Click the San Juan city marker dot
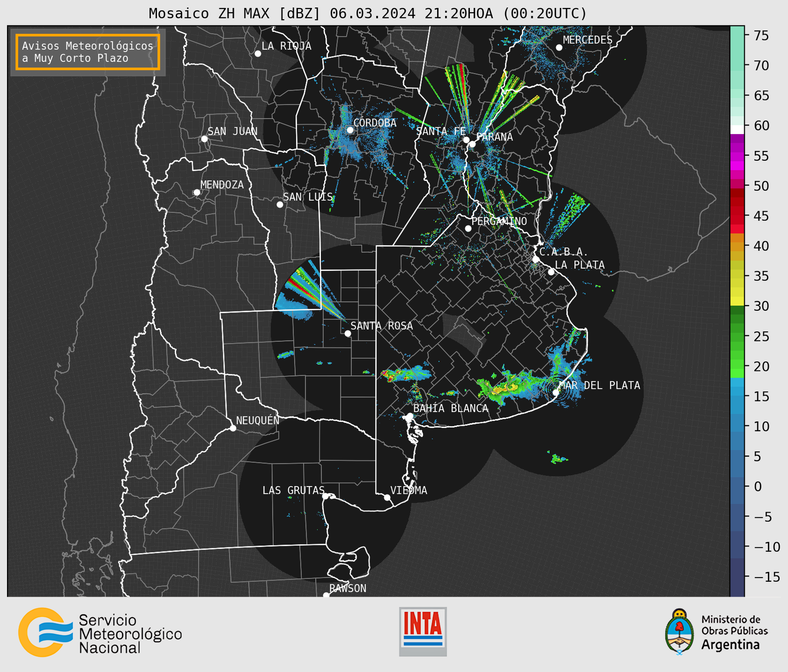 204,139
